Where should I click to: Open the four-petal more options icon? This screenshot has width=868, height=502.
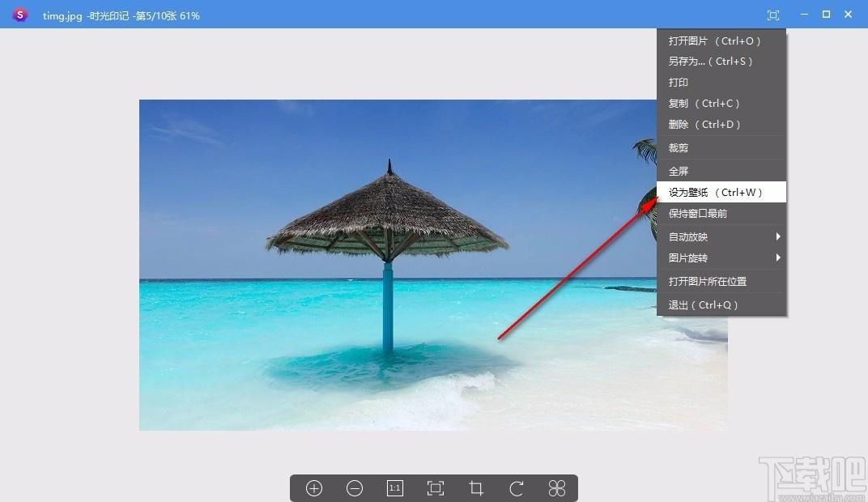pyautogui.click(x=557, y=488)
